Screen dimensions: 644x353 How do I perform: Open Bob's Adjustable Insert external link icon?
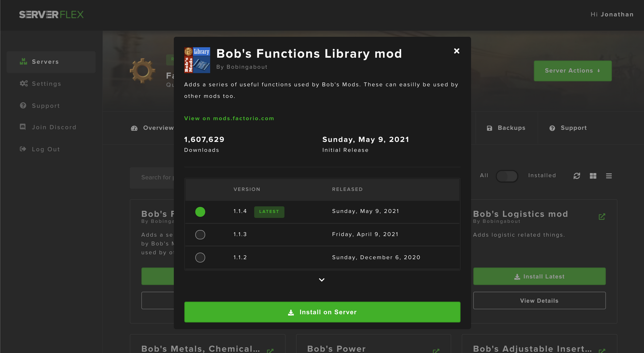(602, 350)
